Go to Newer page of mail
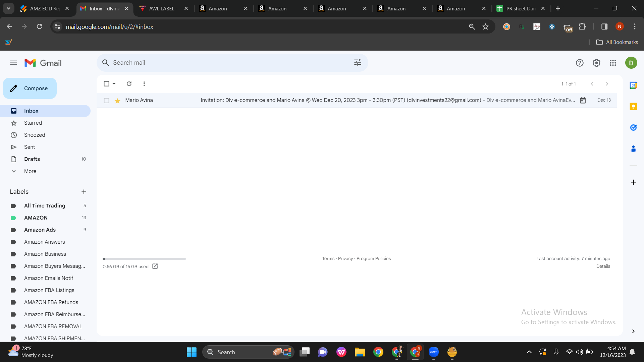644x362 pixels. pyautogui.click(x=592, y=84)
